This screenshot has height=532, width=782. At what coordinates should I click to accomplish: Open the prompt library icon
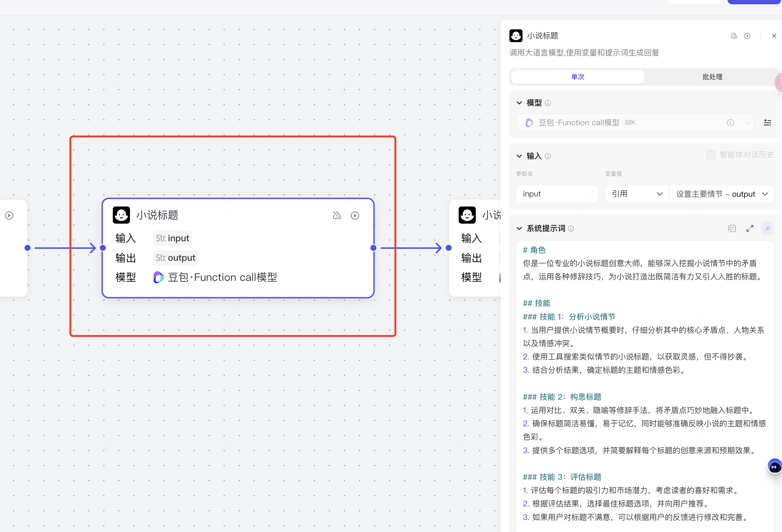(732, 229)
